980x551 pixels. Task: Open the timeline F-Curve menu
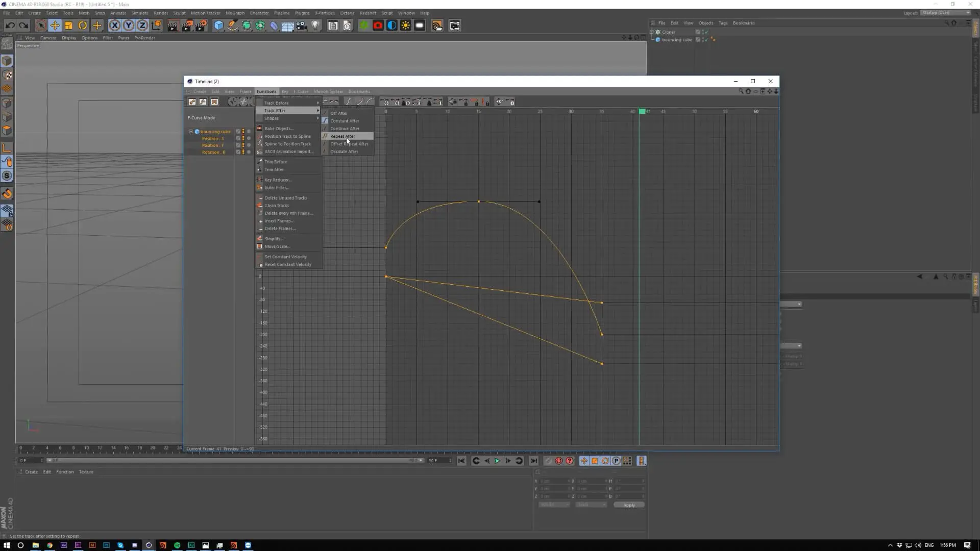pos(301,91)
